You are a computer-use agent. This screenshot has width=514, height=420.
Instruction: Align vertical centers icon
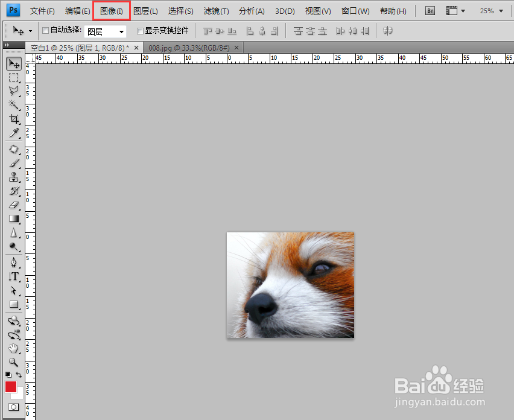pos(220,31)
